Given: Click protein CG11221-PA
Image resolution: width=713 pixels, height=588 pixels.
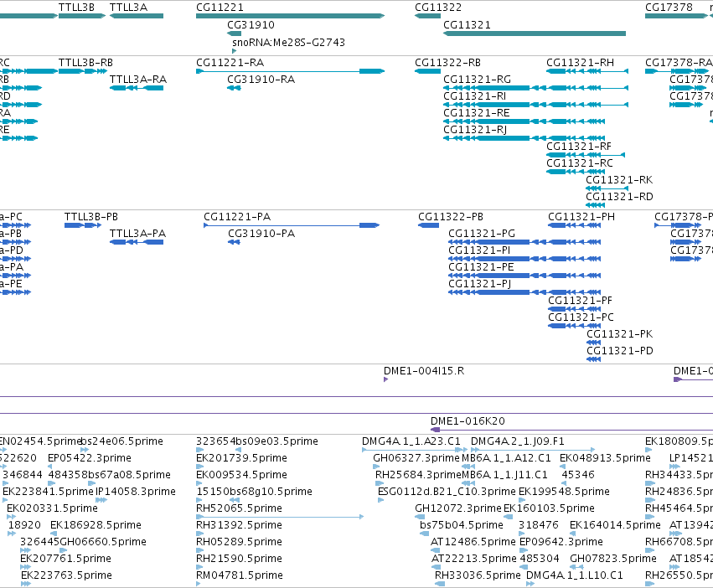Looking at the screenshot, I should pyautogui.click(x=237, y=216).
